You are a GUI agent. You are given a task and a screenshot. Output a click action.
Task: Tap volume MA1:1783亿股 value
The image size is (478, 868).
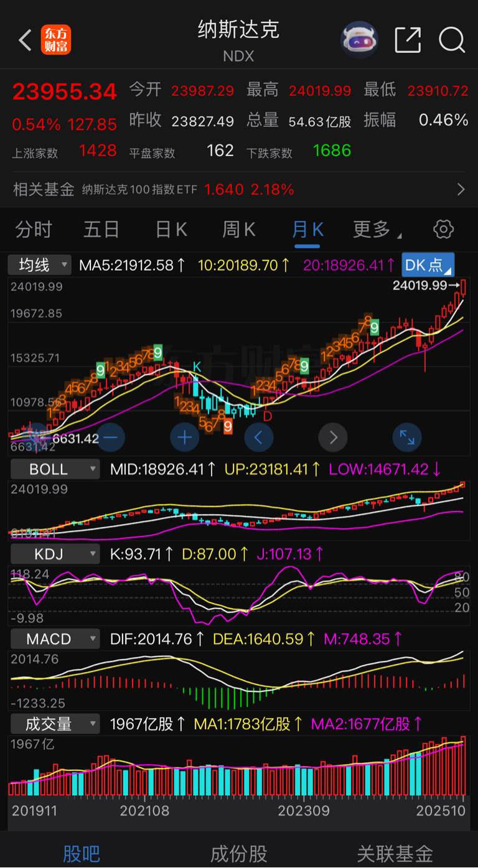coord(249,724)
